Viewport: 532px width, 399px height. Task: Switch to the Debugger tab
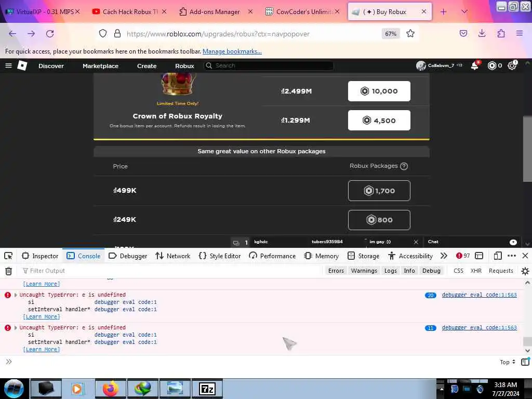[x=128, y=256]
